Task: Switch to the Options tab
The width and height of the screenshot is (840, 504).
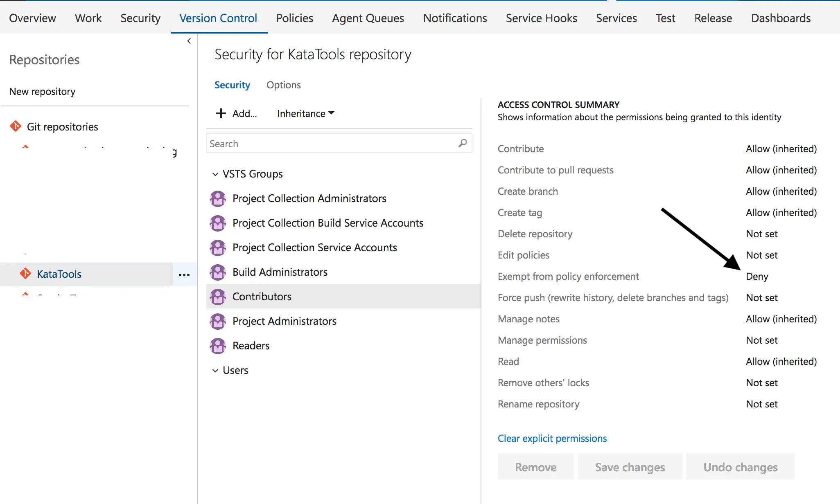Action: (283, 85)
